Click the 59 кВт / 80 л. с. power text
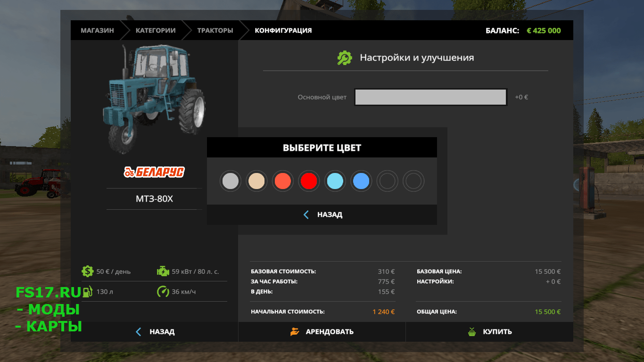This screenshot has width=644, height=362. click(195, 271)
